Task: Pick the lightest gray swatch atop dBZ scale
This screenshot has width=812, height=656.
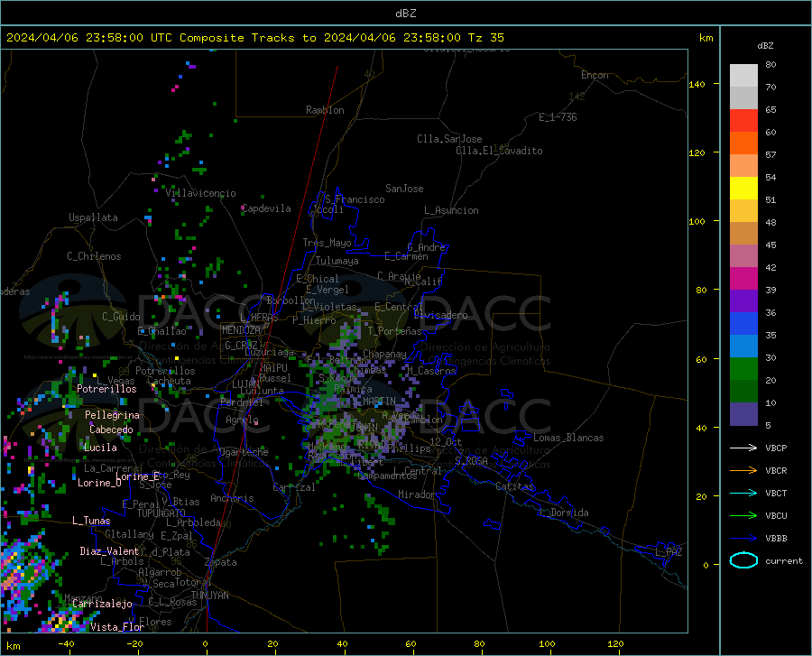Action: pos(743,76)
